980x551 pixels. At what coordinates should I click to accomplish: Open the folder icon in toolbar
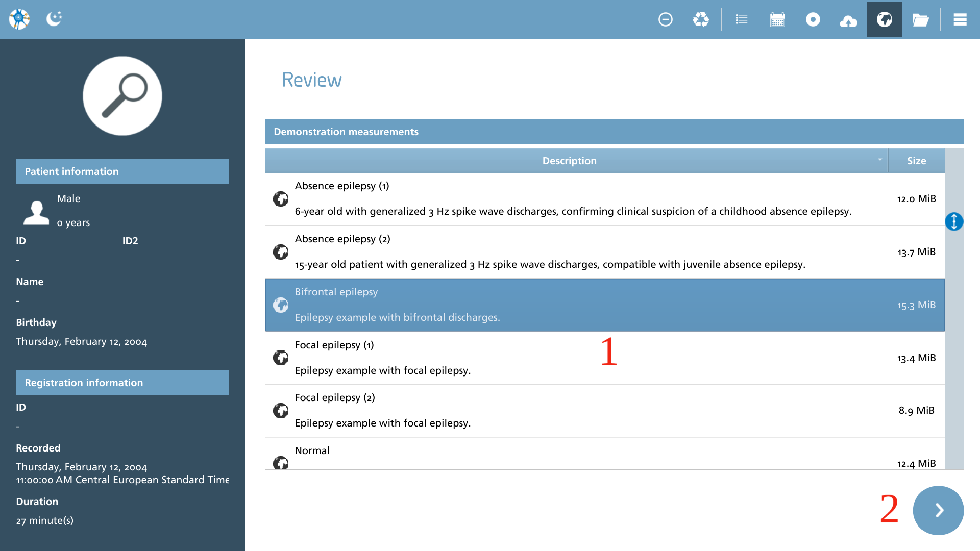pyautogui.click(x=920, y=20)
